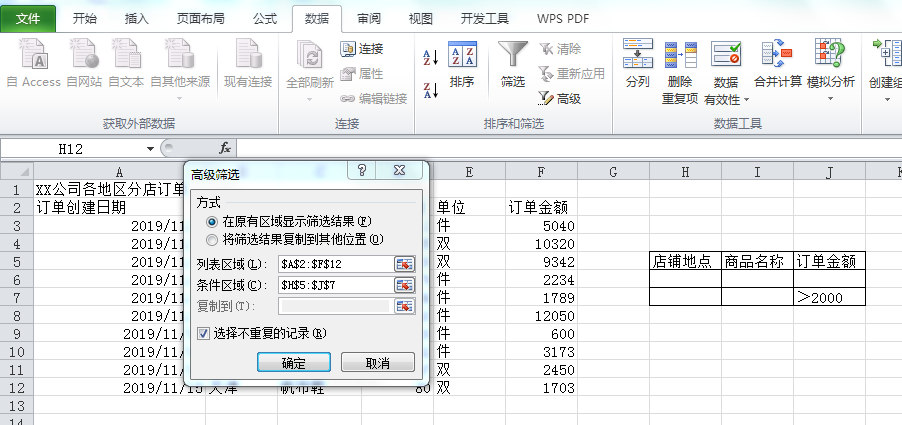902x425 pixels.
Task: Click the 属性 item in ribbon
Action: (x=362, y=74)
